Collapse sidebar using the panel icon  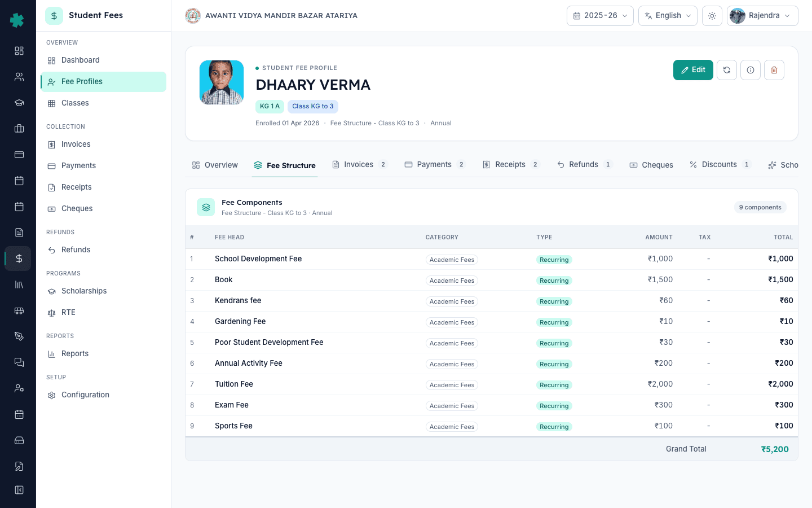point(19,490)
